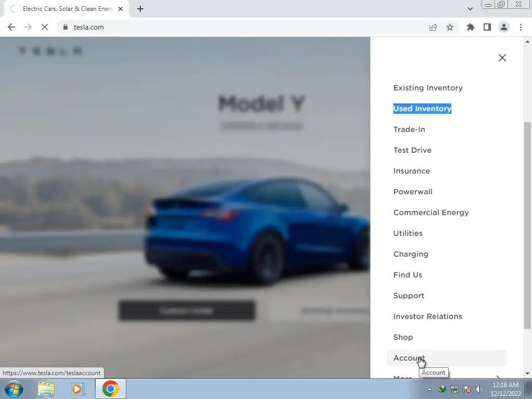Screen dimensions: 532x399
Task: Open a new browser tab
Action: pyautogui.click(x=140, y=9)
